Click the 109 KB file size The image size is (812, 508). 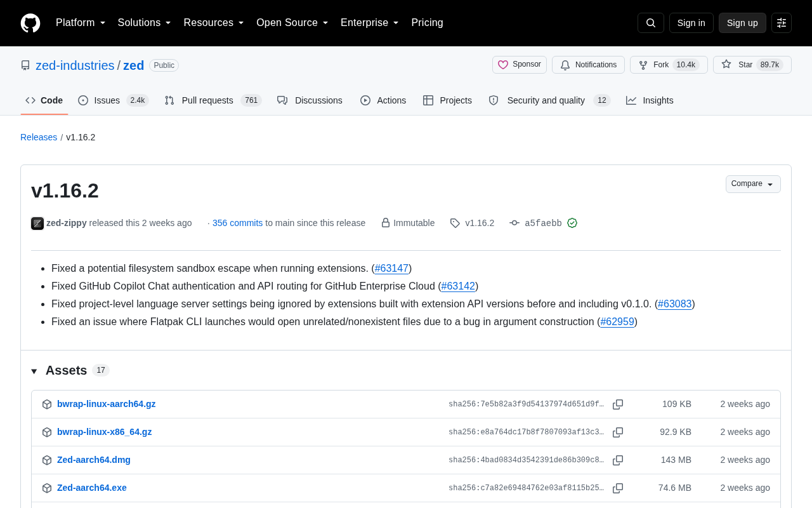(x=677, y=404)
